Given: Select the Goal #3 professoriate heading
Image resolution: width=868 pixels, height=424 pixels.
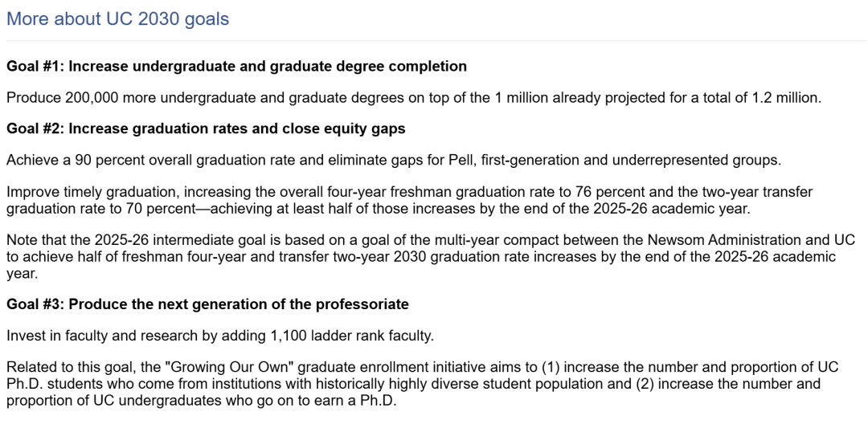Looking at the screenshot, I should tap(207, 304).
